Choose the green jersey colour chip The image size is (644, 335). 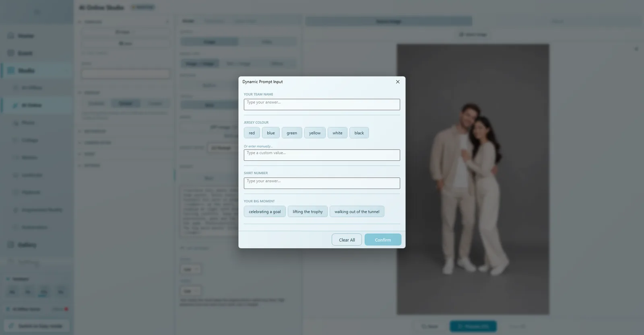tap(292, 133)
